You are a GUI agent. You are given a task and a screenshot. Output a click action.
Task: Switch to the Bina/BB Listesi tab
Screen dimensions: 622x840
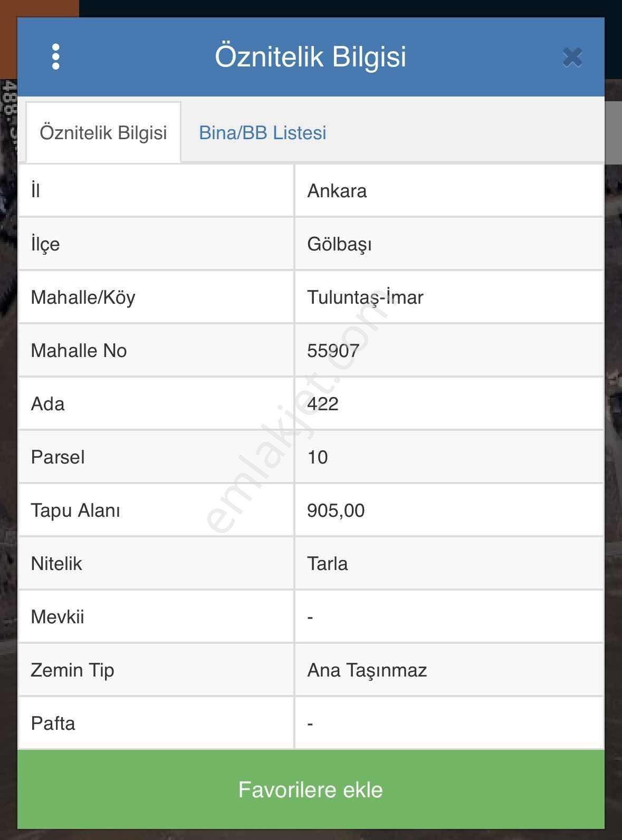[262, 132]
